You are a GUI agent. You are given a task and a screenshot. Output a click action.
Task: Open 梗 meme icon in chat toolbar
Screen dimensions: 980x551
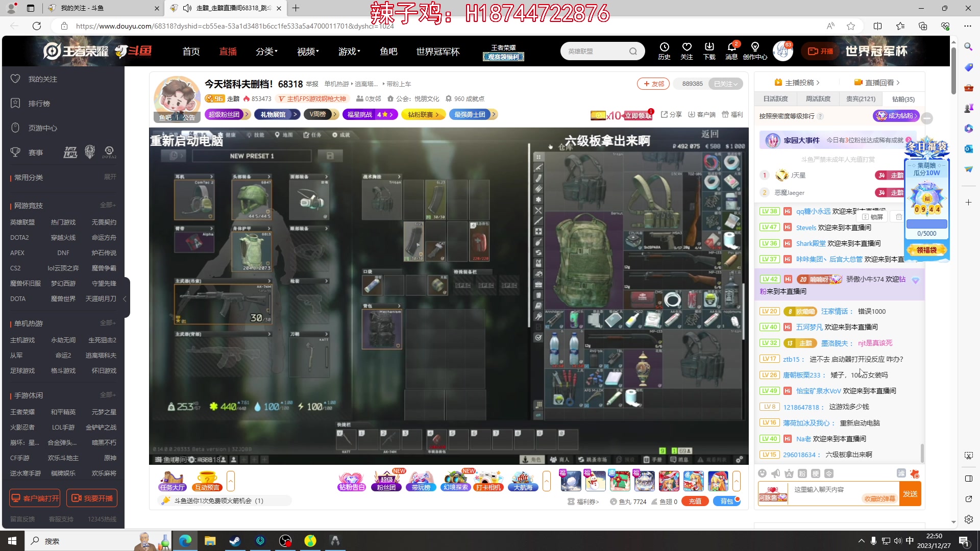click(816, 473)
